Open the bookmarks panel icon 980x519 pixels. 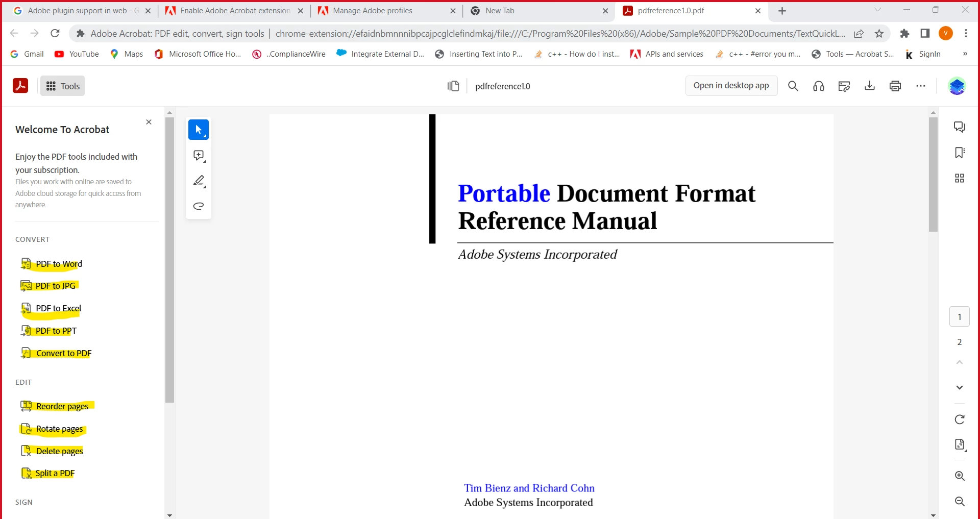coord(960,153)
